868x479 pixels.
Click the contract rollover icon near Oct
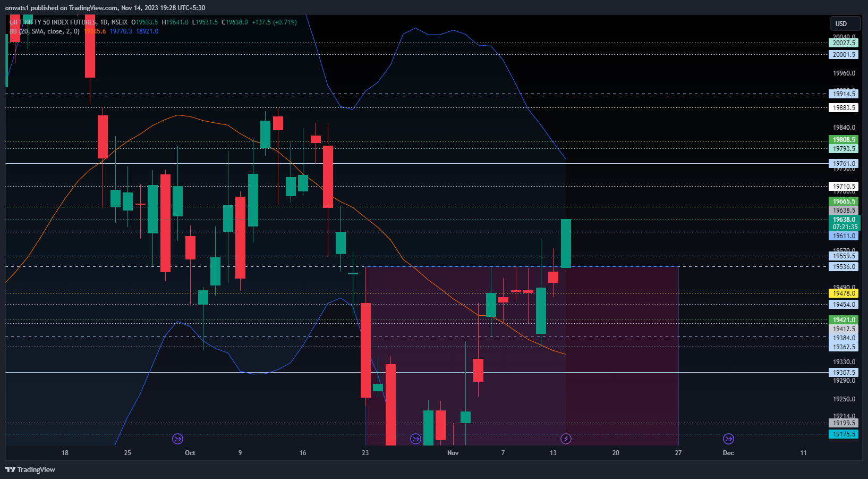click(177, 439)
